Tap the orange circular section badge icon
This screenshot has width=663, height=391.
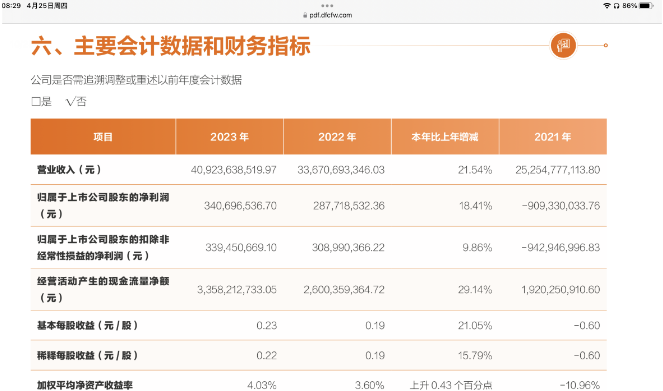pos(563,45)
